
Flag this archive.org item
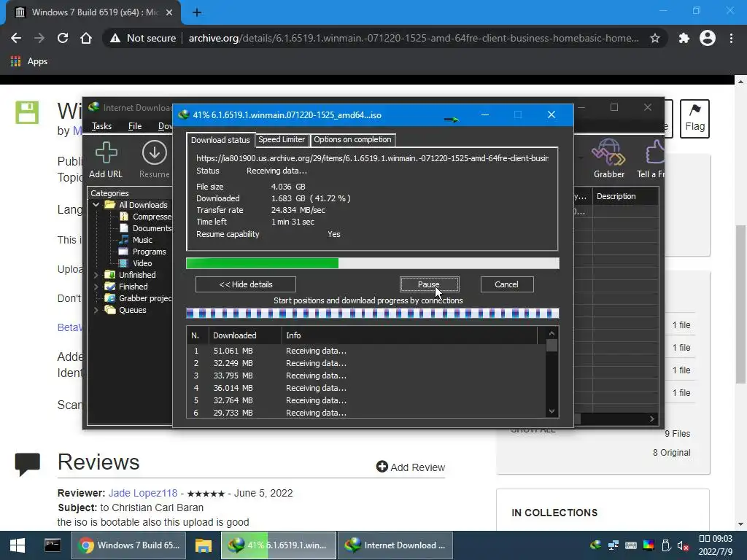pos(694,119)
